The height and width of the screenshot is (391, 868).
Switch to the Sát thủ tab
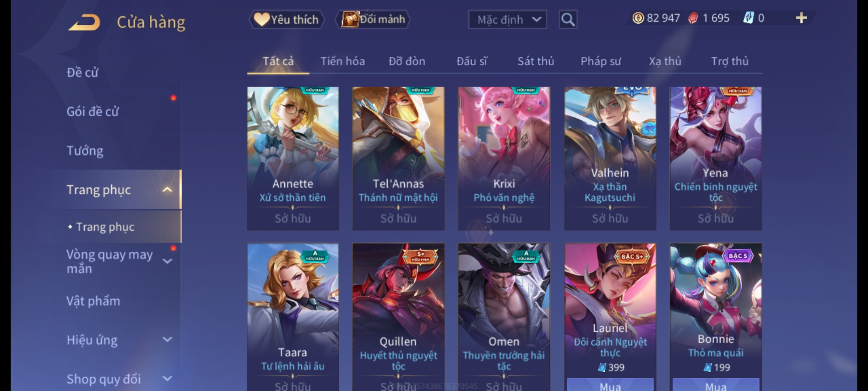pyautogui.click(x=536, y=61)
